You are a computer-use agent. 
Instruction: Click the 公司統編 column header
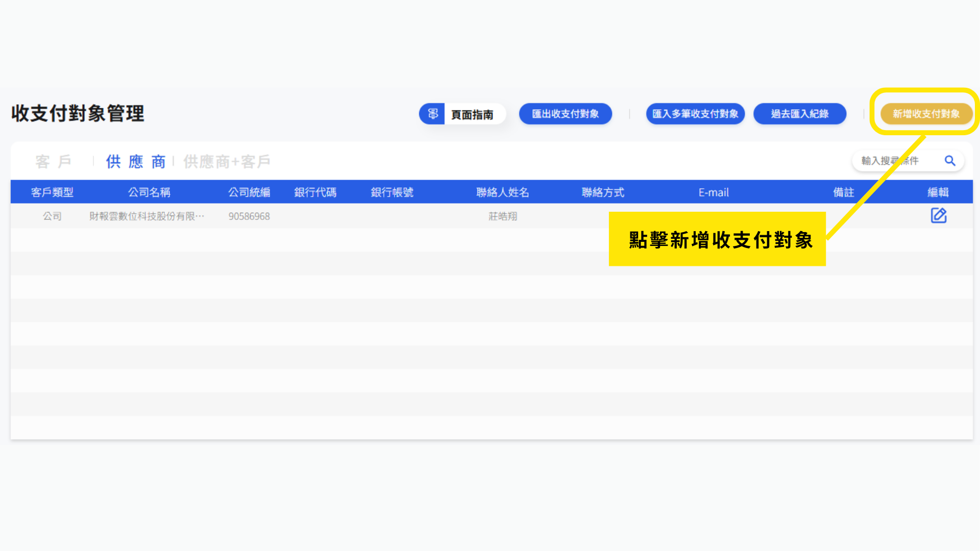249,192
